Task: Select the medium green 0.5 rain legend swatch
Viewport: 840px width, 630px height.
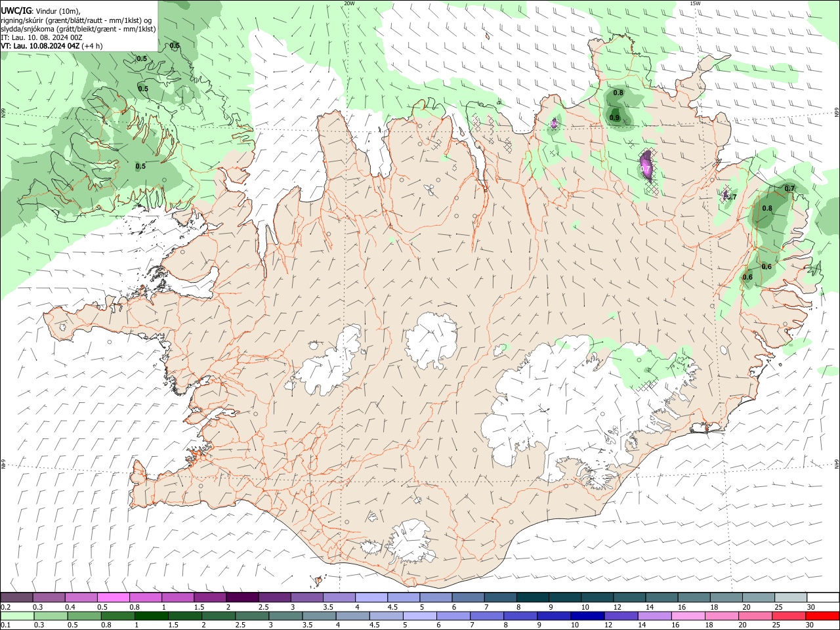Action: point(85,616)
